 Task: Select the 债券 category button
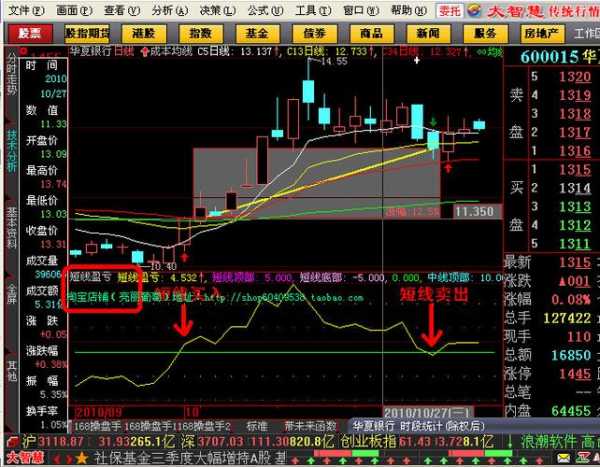tap(315, 34)
